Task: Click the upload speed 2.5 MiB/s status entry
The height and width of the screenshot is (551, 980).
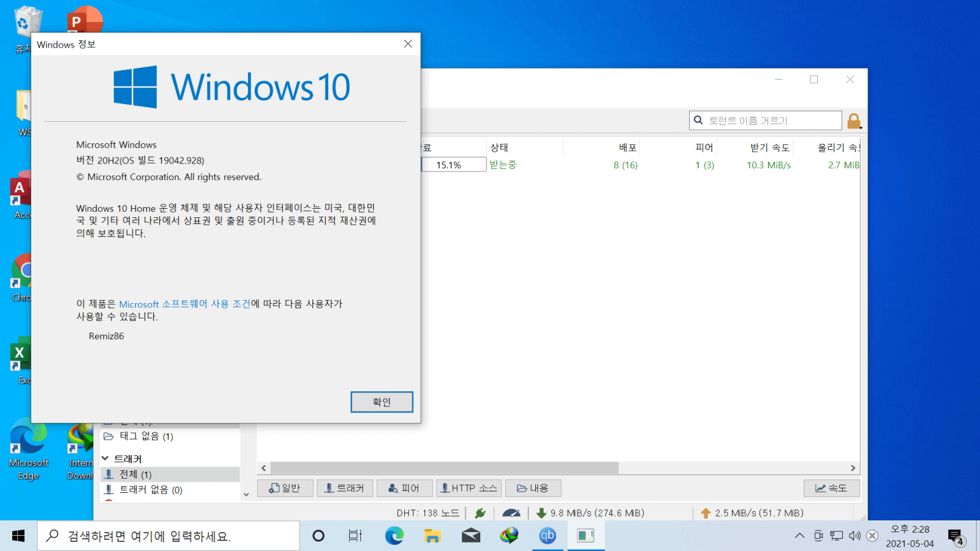Action: (752, 513)
